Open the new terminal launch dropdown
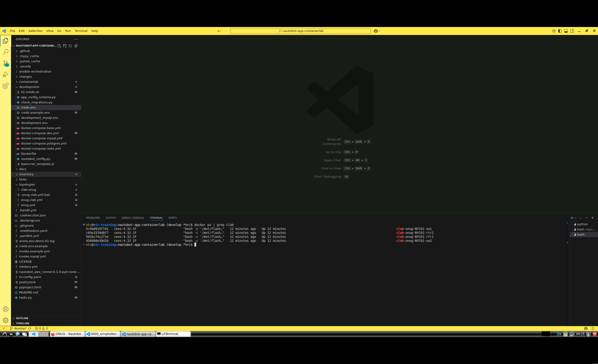The image size is (598, 364). 576,218
